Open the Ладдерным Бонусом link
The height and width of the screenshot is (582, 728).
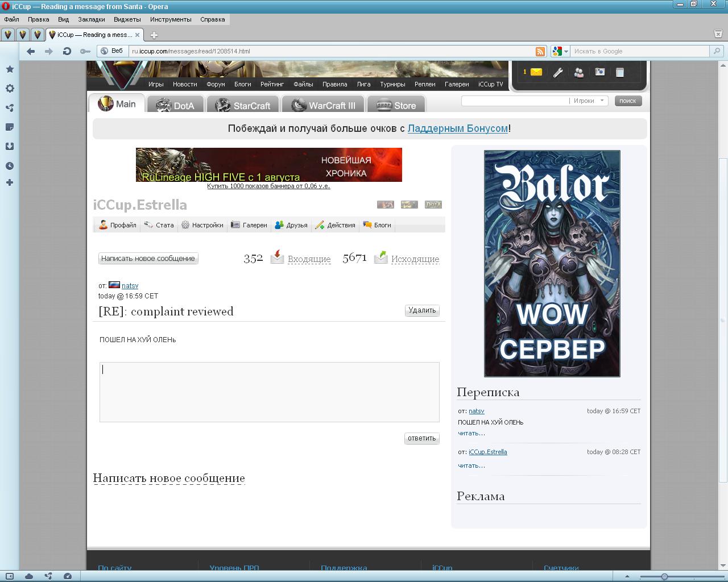point(457,128)
